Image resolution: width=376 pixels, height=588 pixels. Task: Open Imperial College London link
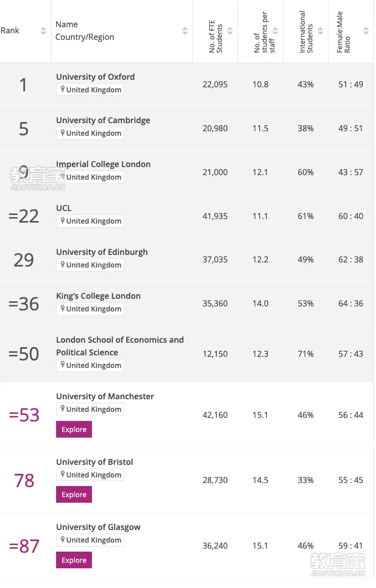103,164
